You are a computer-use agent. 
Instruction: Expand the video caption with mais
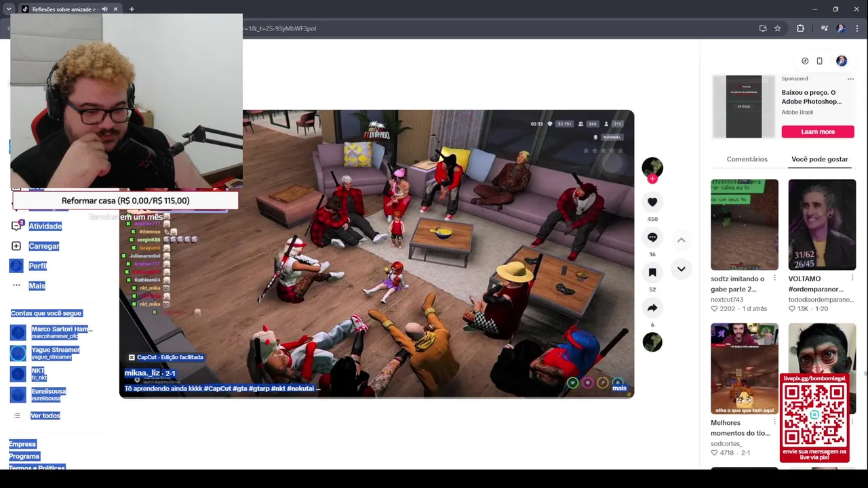pos(619,388)
